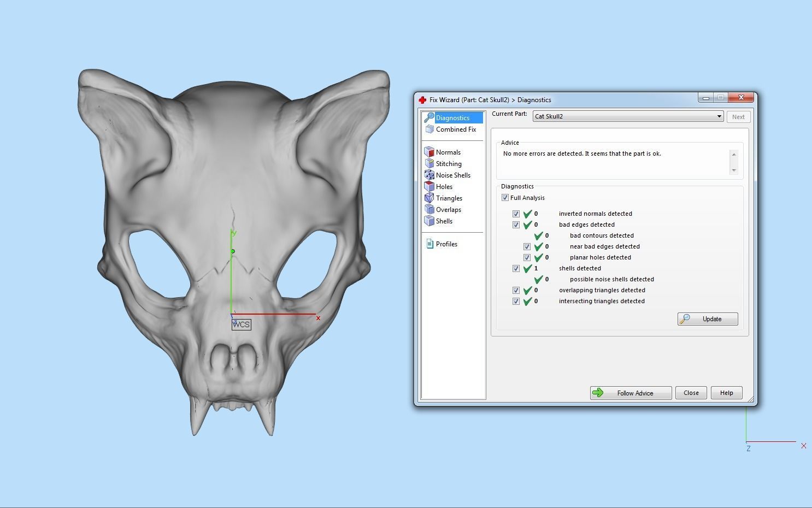Viewport: 812px width, 508px height.
Task: Click the Holes cube icon
Action: click(x=429, y=186)
